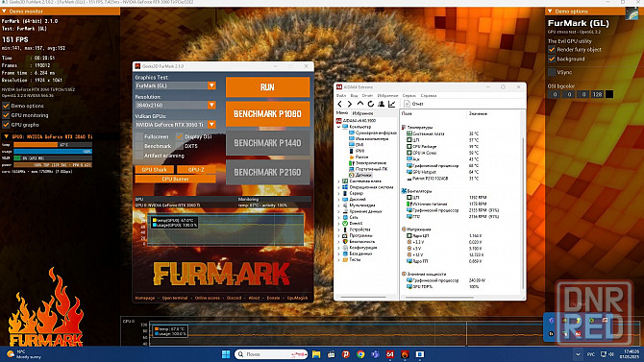Toggle the background checkbox in Demo options
The image size is (644, 362).
click(552, 60)
